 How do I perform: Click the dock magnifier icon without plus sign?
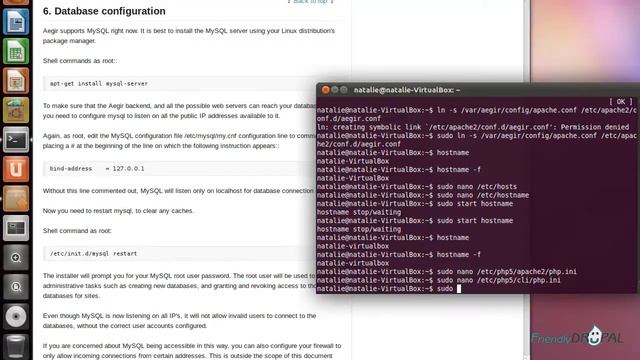(16, 287)
